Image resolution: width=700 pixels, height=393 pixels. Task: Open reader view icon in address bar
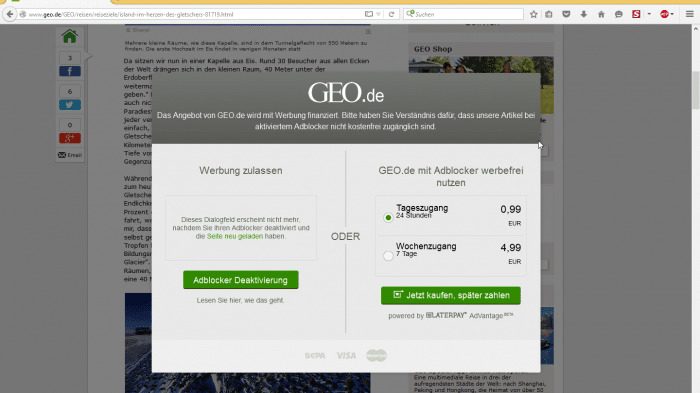pyautogui.click(x=369, y=14)
